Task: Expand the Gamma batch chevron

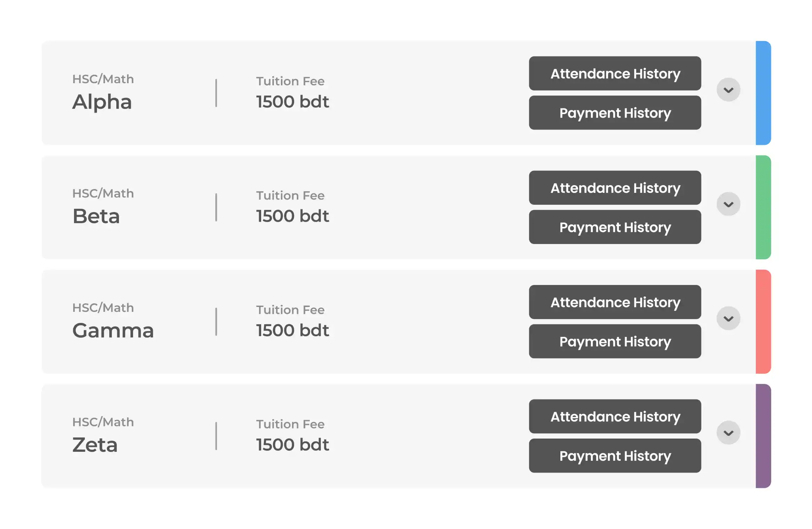Action: 728,318
